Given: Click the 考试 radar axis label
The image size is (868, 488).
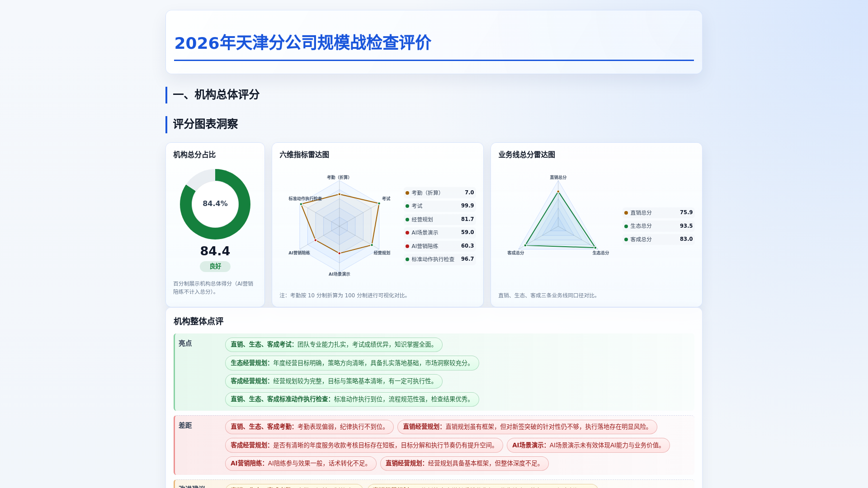Looking at the screenshot, I should pyautogui.click(x=386, y=199).
